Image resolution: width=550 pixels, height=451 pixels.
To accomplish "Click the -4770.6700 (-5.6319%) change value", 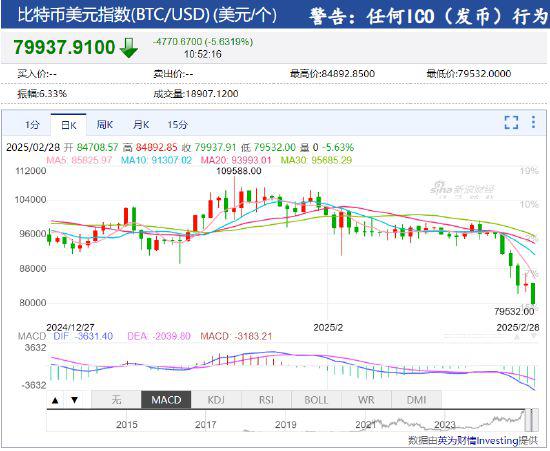I will (x=203, y=42).
